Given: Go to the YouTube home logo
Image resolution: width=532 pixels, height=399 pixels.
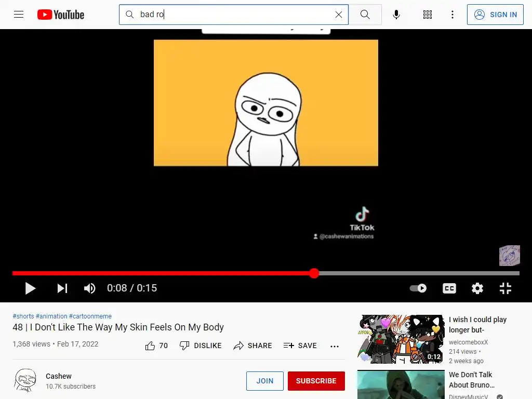Looking at the screenshot, I should pos(61,15).
